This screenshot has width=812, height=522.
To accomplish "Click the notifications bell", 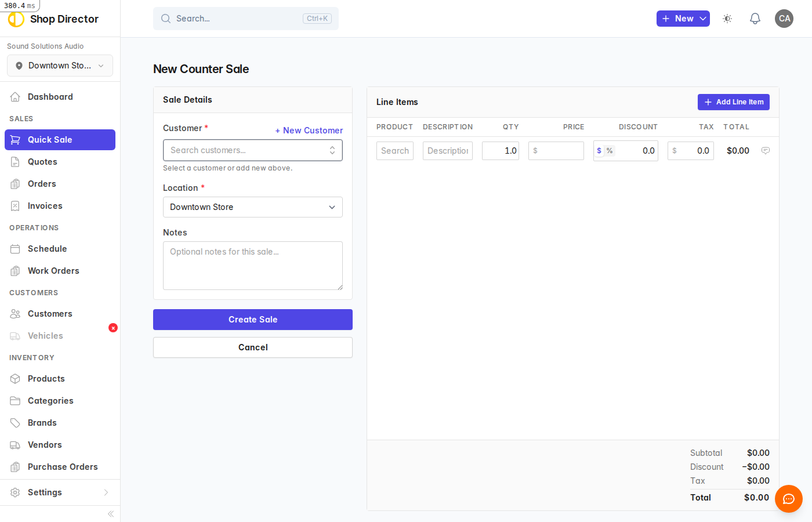I will click(x=755, y=19).
